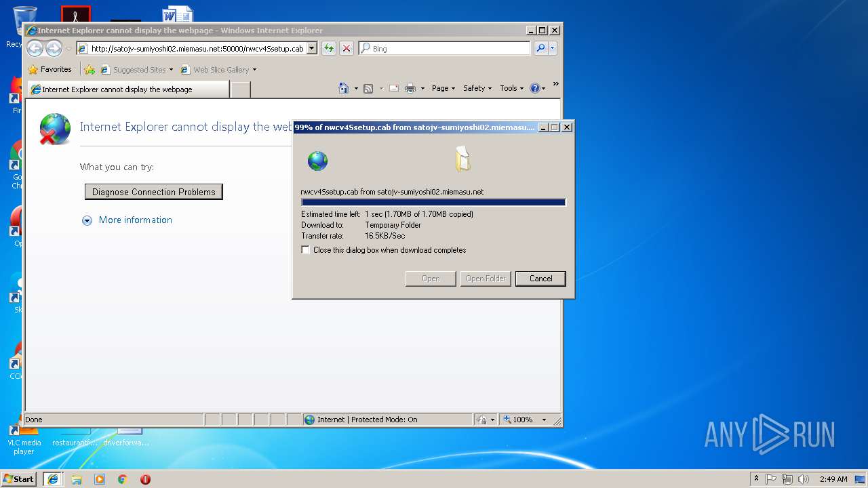Open Suggested Sites favorites link
The width and height of the screenshot is (868, 488).
136,69
